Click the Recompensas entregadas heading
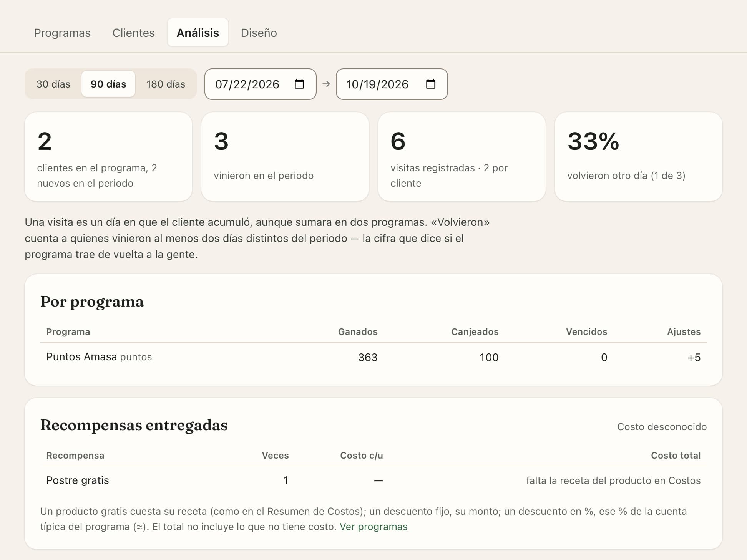This screenshot has height=560, width=747. click(134, 426)
